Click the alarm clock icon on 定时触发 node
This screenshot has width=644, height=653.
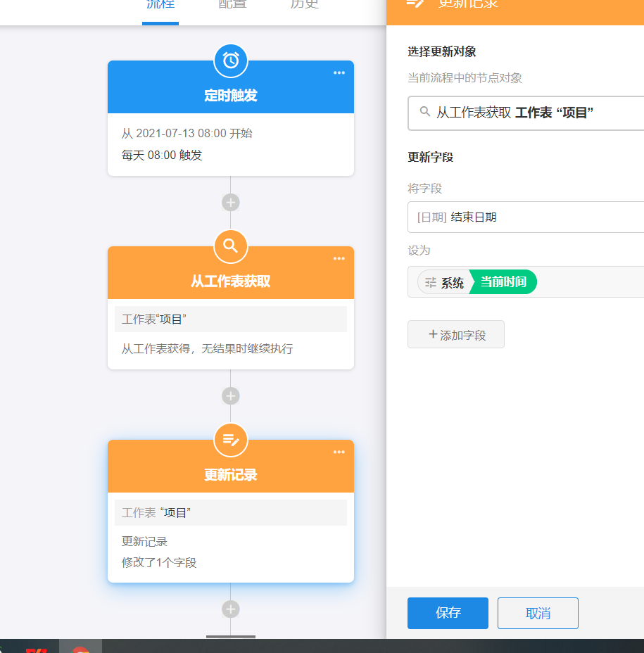(x=231, y=61)
